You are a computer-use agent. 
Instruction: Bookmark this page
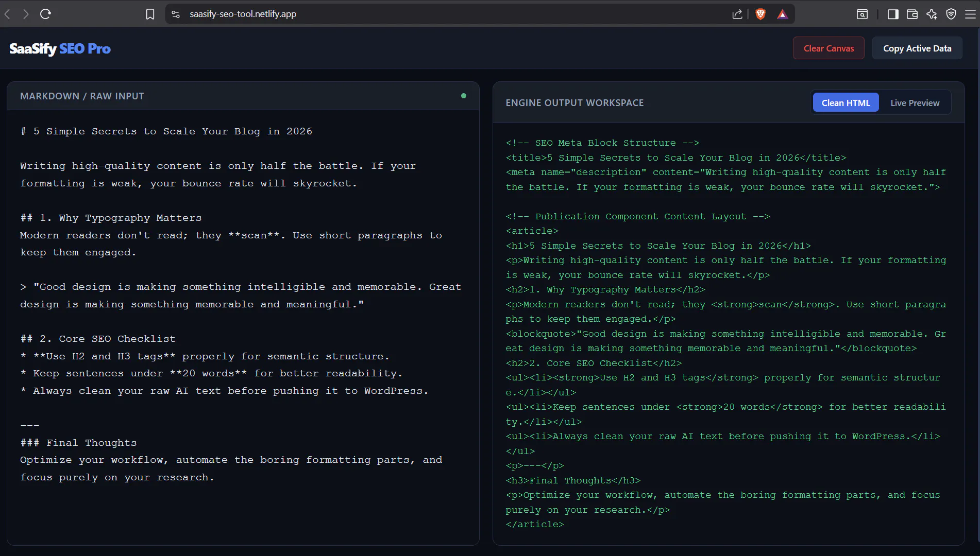point(150,14)
